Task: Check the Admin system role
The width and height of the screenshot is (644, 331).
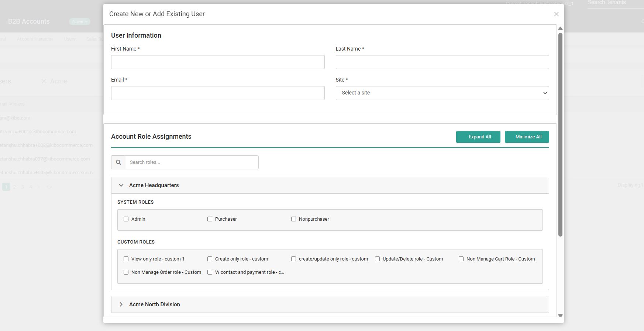Action: click(x=126, y=219)
